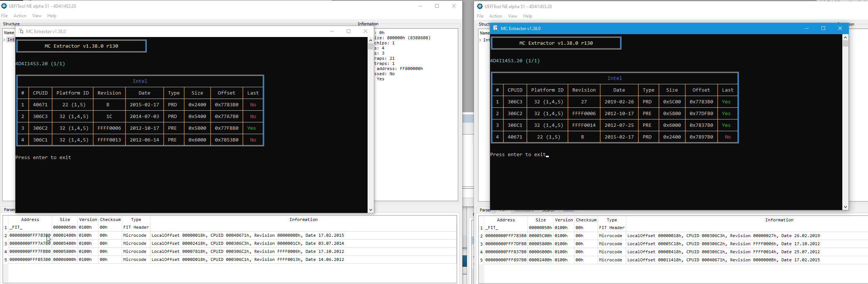Open File menu in left UEFITool window
Viewport: 868px width, 284px height.
4,16
